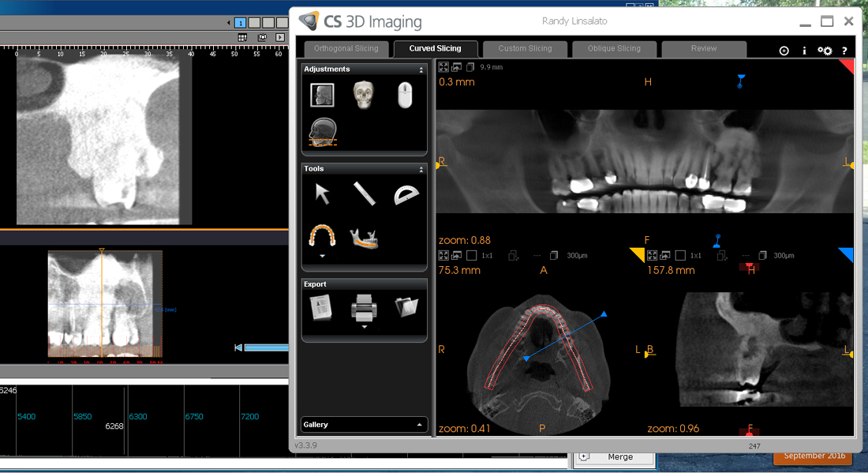Click the mandible nerve canal tool
The height and width of the screenshot is (473, 868).
click(364, 237)
